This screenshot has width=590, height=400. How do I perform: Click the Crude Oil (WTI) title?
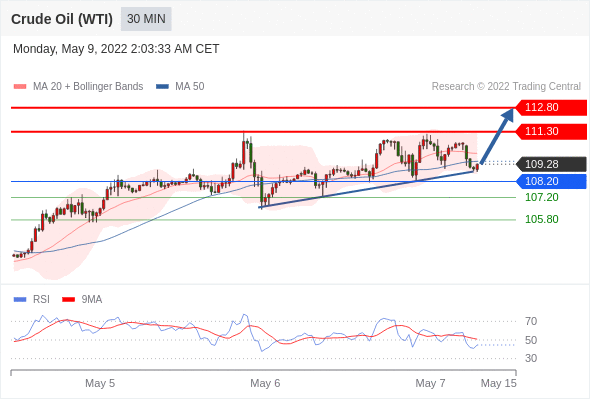point(62,19)
